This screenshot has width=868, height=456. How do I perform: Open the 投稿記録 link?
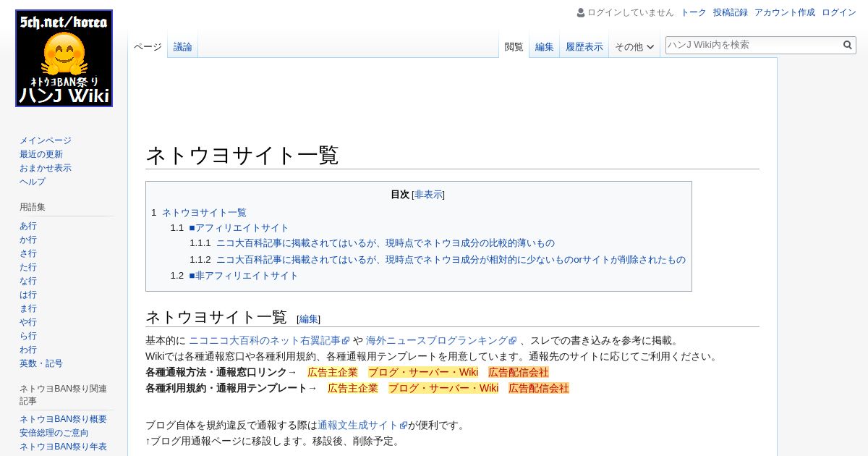(x=731, y=12)
